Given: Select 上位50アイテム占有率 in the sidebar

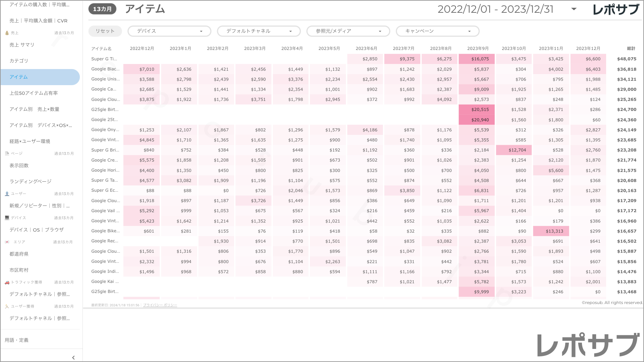Looking at the screenshot, I should pyautogui.click(x=34, y=93).
